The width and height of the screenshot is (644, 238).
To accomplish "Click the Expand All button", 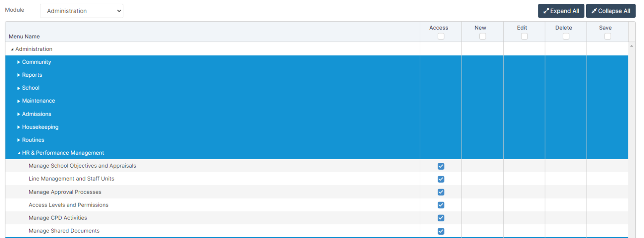I will [561, 11].
